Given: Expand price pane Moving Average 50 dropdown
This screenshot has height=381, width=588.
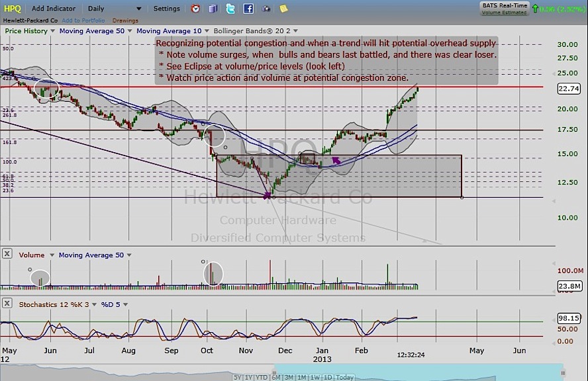Looking at the screenshot, I should [x=130, y=30].
